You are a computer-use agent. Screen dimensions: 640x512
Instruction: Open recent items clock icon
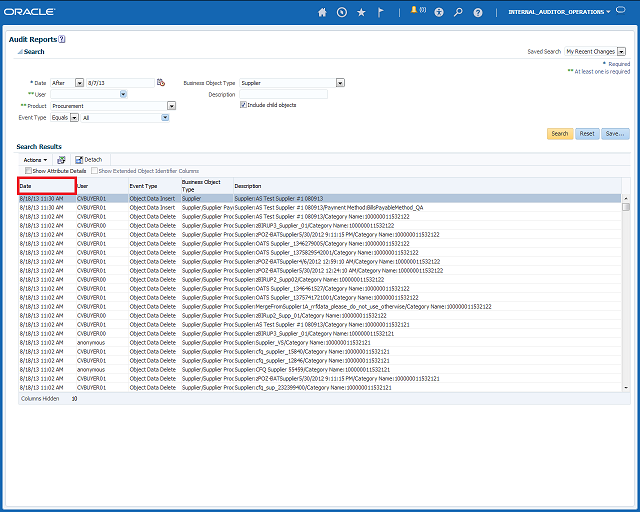coord(342,13)
